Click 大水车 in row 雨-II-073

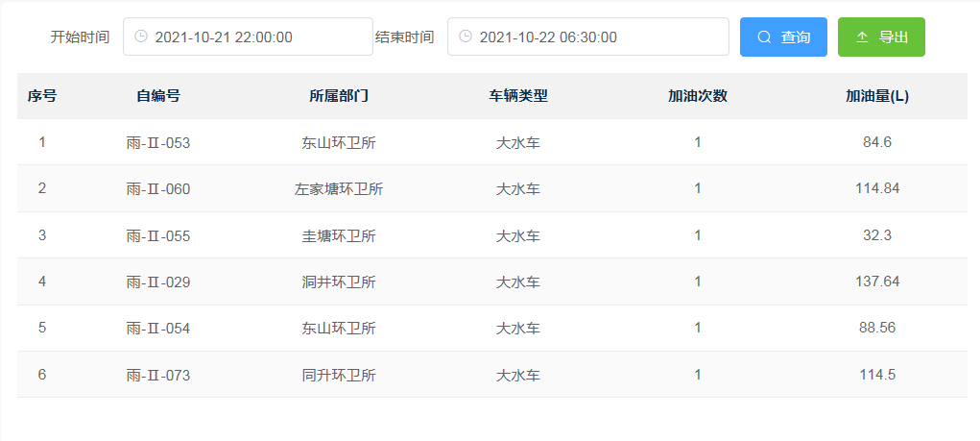pyautogui.click(x=518, y=376)
